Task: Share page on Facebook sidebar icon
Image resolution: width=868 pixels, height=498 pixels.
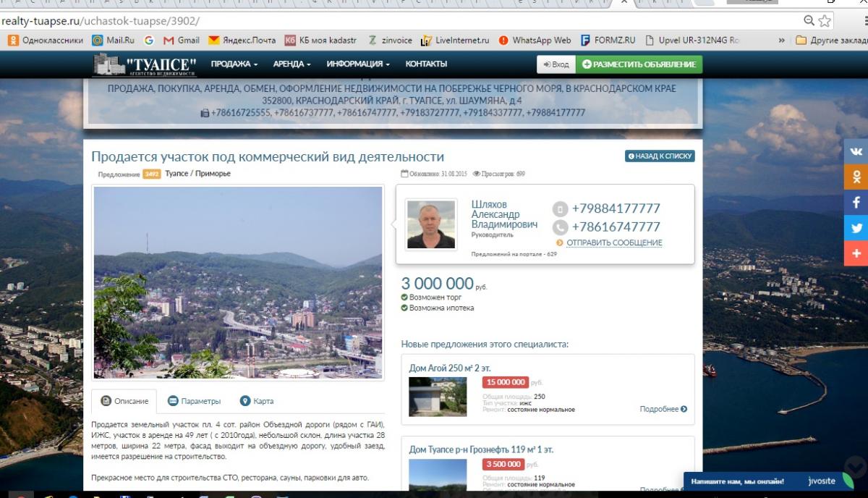Action: coord(856,202)
